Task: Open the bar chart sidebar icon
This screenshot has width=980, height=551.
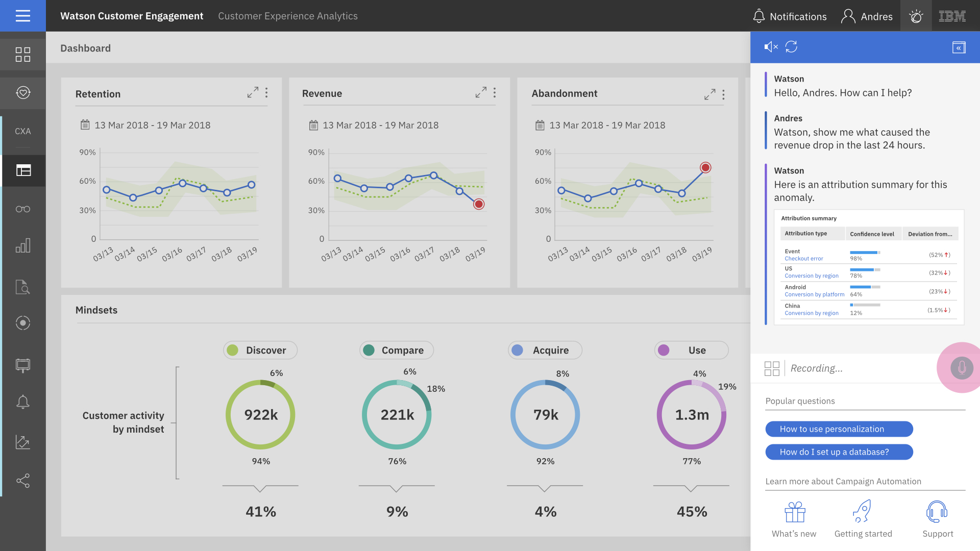Action: tap(23, 246)
